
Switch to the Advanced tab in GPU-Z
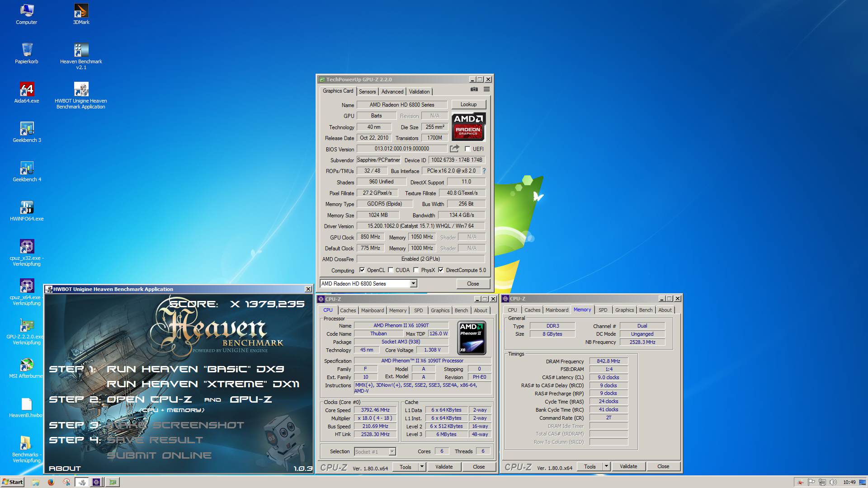point(392,92)
